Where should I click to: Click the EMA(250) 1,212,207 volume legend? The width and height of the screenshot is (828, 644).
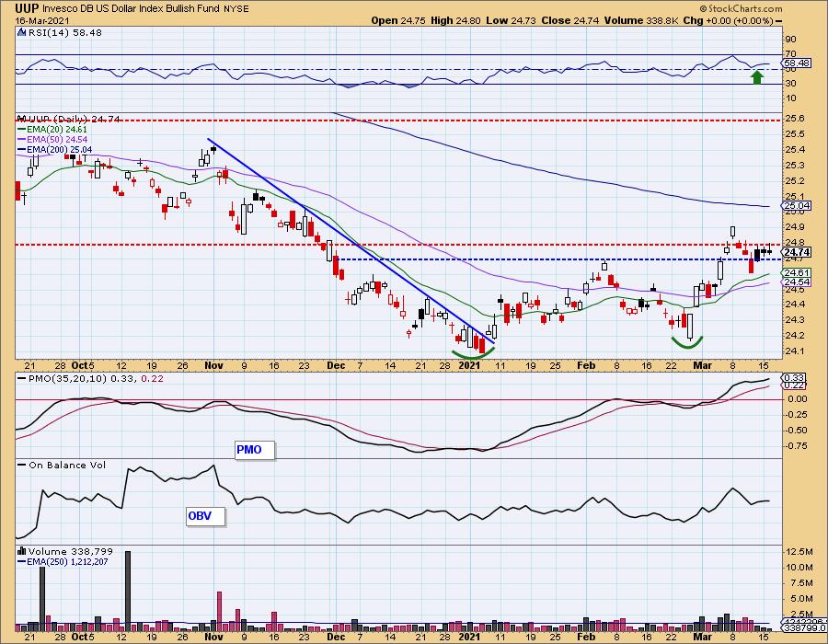(x=63, y=561)
